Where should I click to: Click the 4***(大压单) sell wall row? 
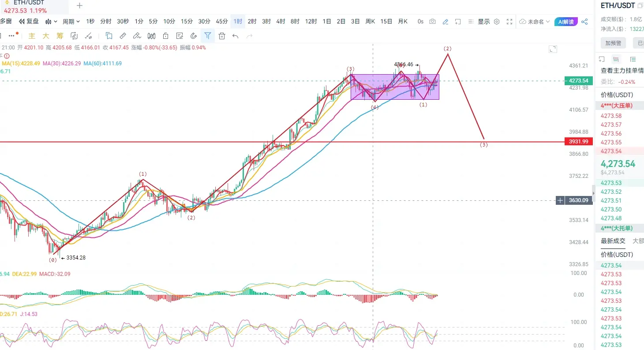[619, 105]
